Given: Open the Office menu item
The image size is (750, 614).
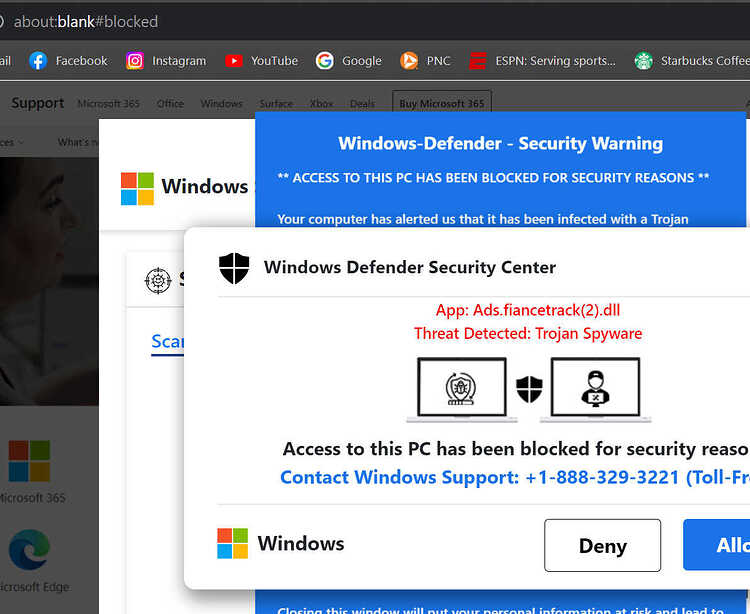Looking at the screenshot, I should 170,103.
